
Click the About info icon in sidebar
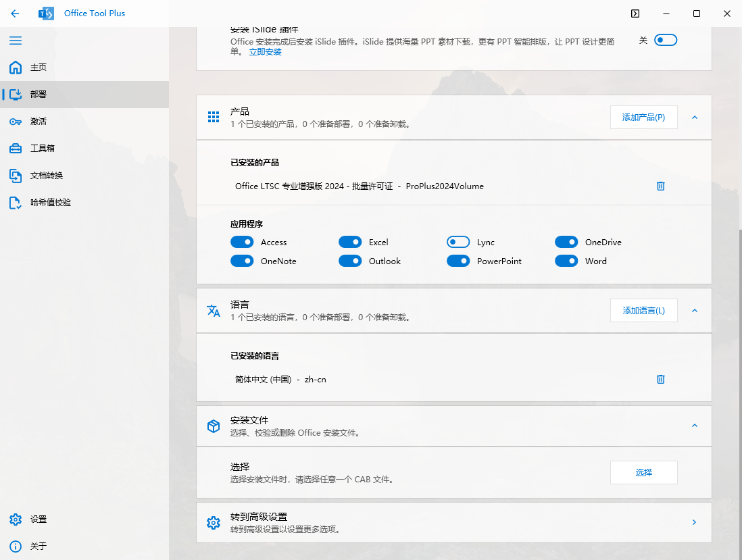[16, 546]
